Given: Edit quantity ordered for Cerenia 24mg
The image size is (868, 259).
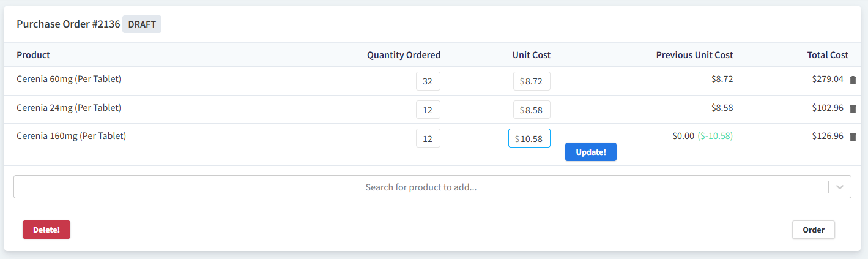Looking at the screenshot, I should [x=428, y=110].
